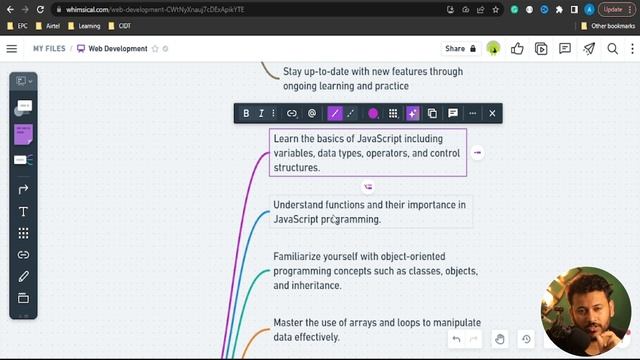Bookmark this page with star icon
Screen dimensions: 640x360
tap(496, 9)
